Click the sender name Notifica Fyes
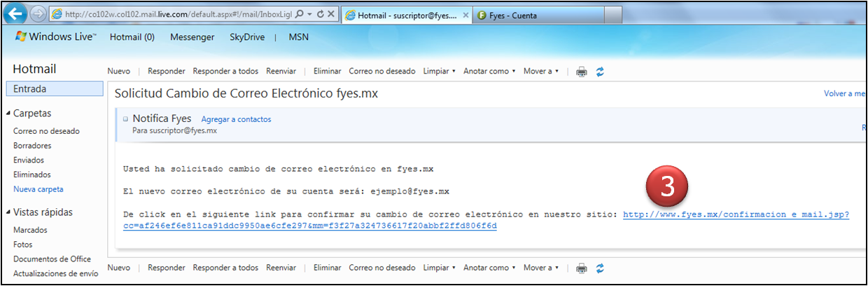 coord(162,118)
